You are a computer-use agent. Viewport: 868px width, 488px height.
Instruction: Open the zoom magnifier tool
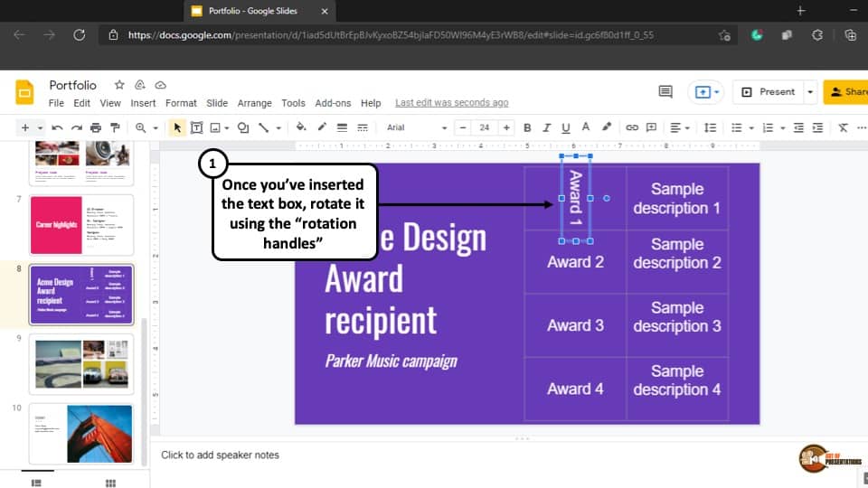click(141, 127)
